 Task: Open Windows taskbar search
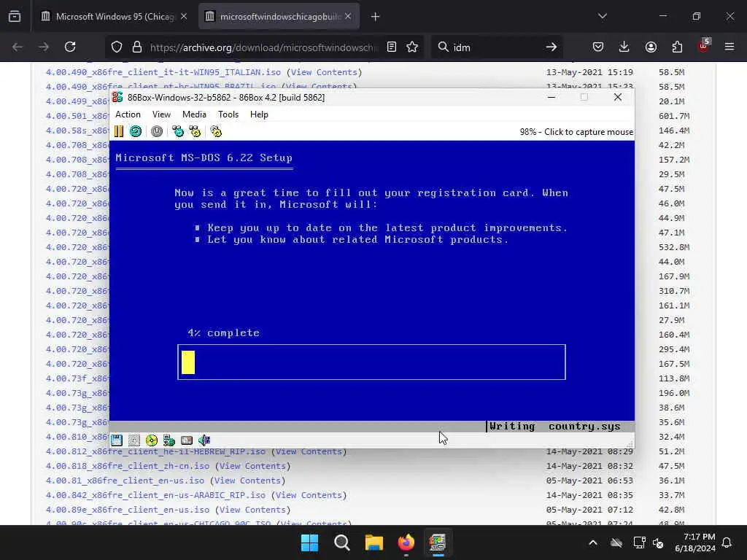(341, 542)
